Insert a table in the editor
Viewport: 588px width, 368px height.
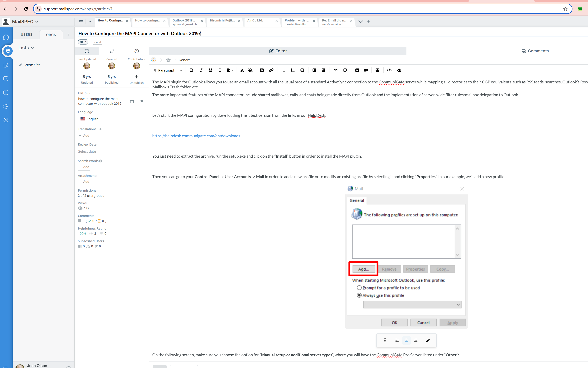click(377, 70)
